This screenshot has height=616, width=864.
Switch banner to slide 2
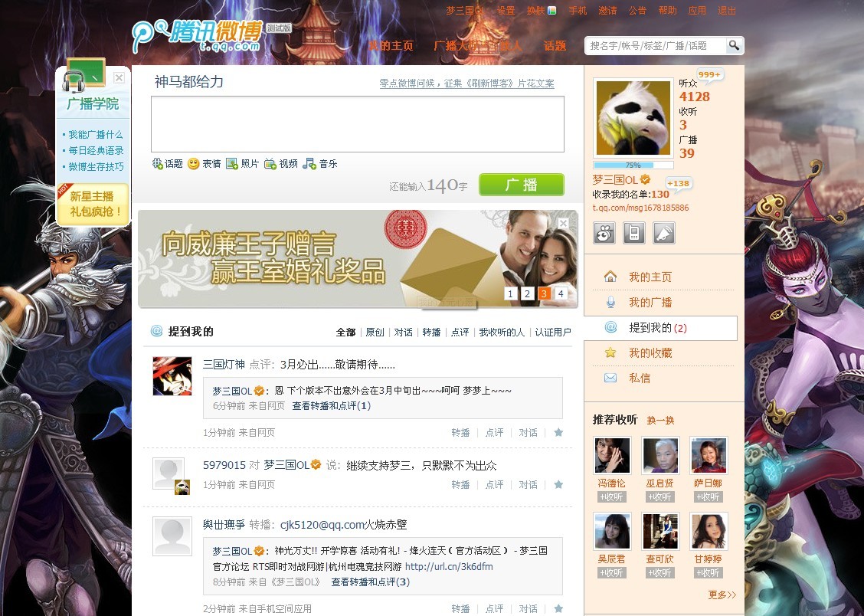coord(527,293)
